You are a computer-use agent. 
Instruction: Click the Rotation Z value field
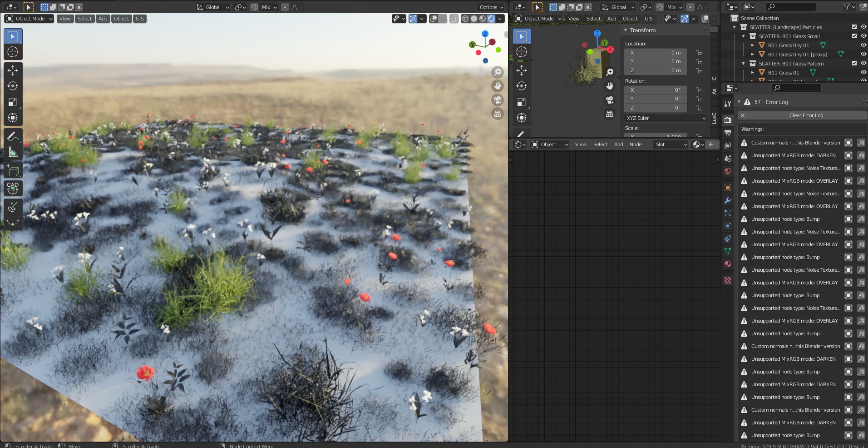click(655, 108)
